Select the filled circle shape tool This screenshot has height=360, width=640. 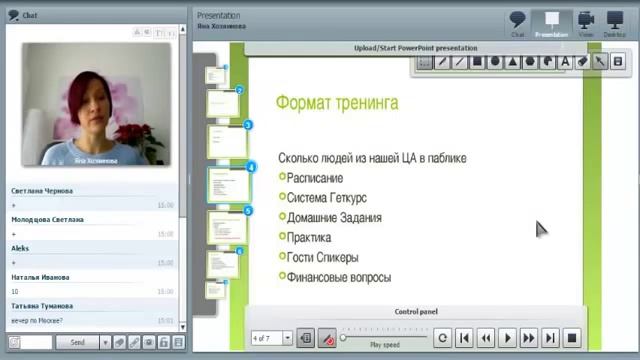tap(495, 62)
